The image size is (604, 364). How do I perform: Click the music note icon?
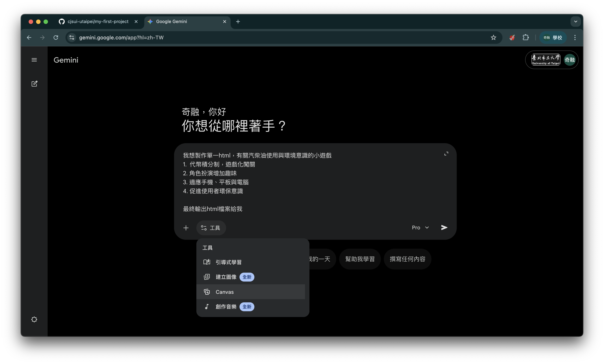tap(207, 306)
